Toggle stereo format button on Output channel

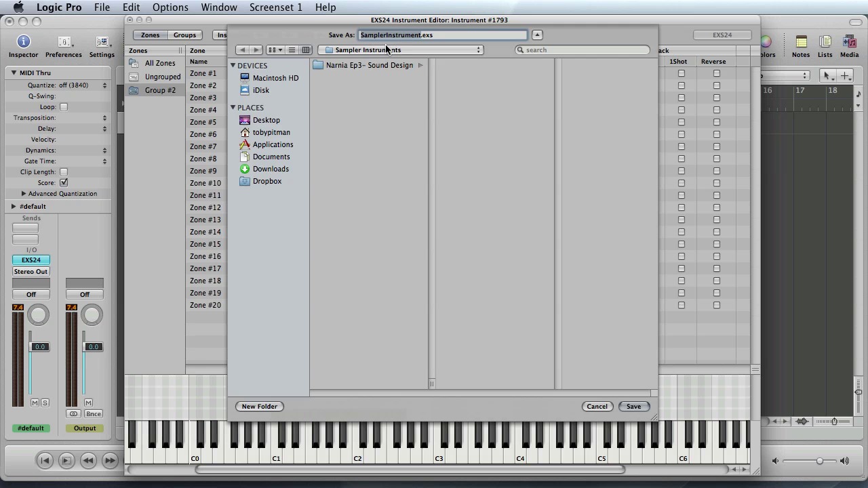73,413
